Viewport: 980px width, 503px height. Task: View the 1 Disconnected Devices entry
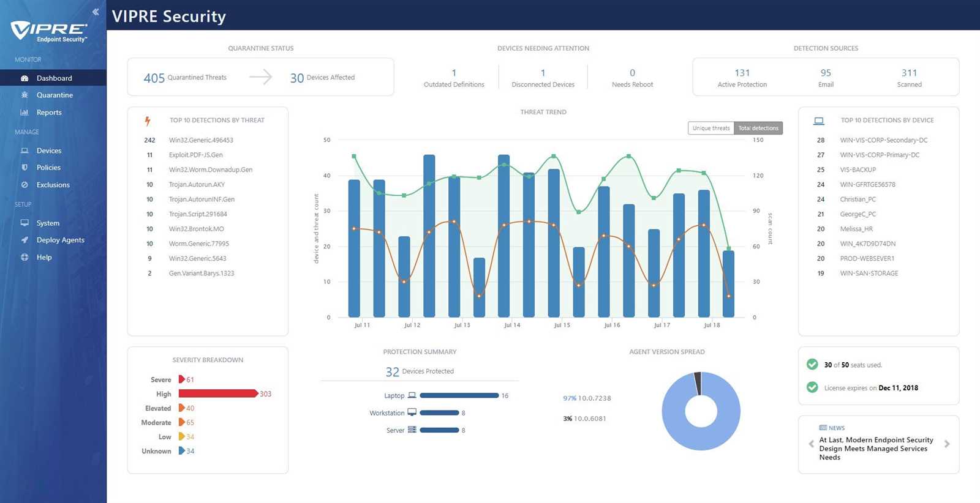(543, 78)
